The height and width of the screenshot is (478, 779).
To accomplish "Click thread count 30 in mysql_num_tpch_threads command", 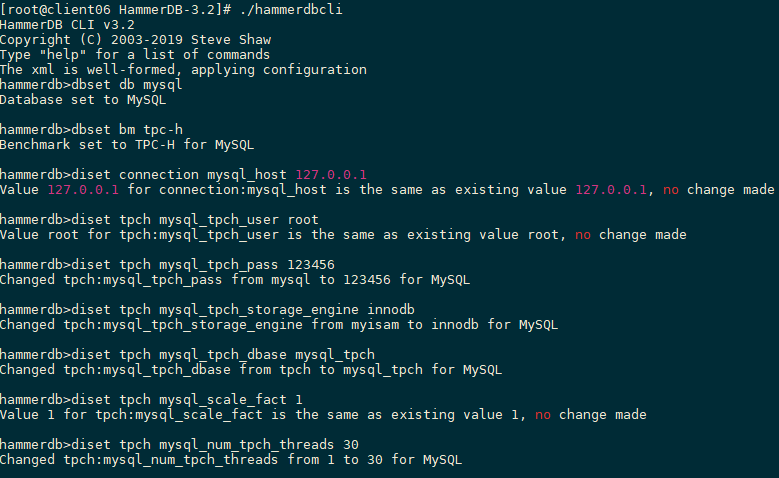I will tap(351, 445).
